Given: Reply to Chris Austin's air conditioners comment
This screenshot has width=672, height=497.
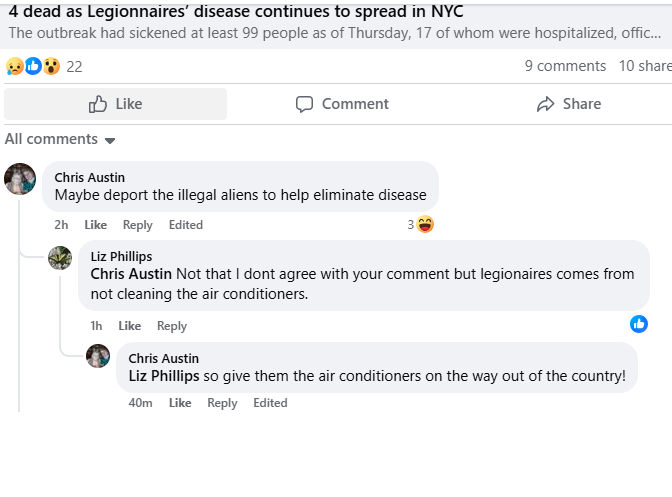Looking at the screenshot, I should (x=222, y=403).
